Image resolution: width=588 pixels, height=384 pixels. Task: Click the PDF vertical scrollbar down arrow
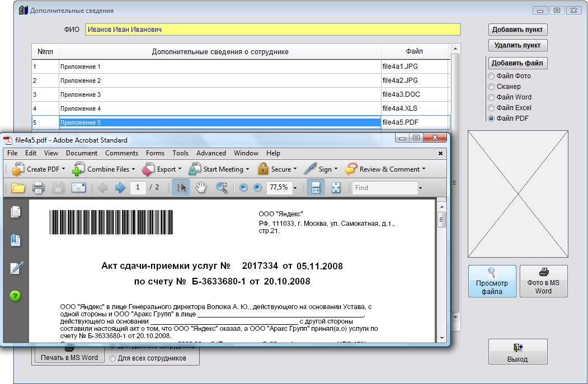(441, 338)
